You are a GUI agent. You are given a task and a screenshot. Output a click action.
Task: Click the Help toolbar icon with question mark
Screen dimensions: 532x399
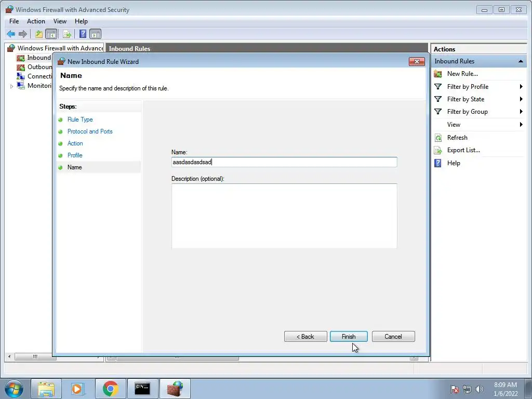[83, 34]
